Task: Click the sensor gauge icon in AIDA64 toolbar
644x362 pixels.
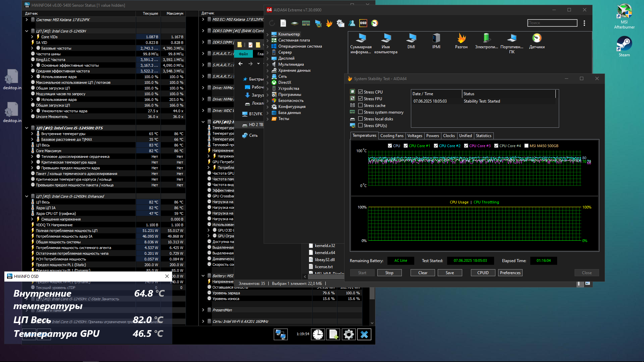Action: pos(375,23)
